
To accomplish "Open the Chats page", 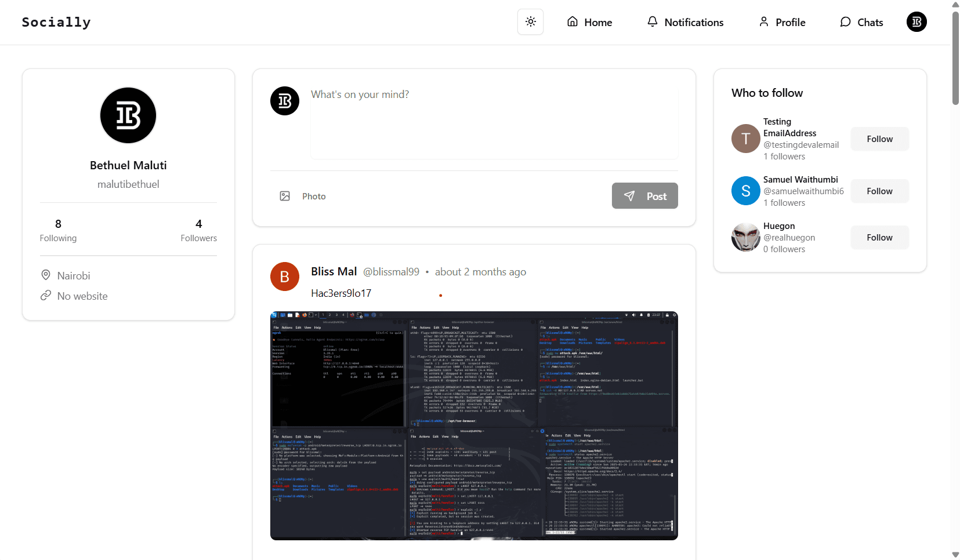I will click(861, 22).
